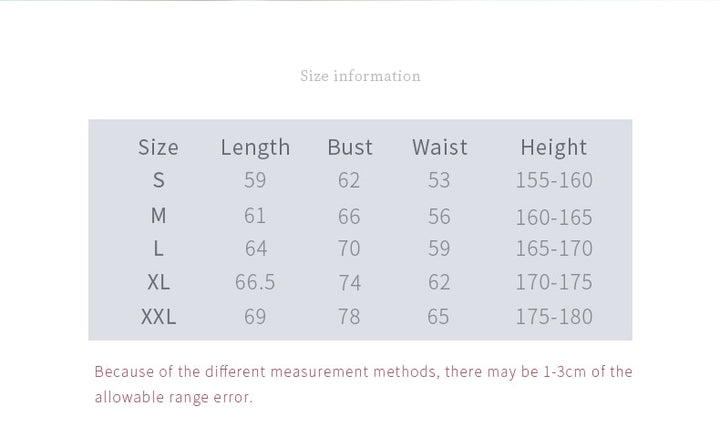Click the Waist column header
This screenshot has height=447, width=720.
click(439, 147)
